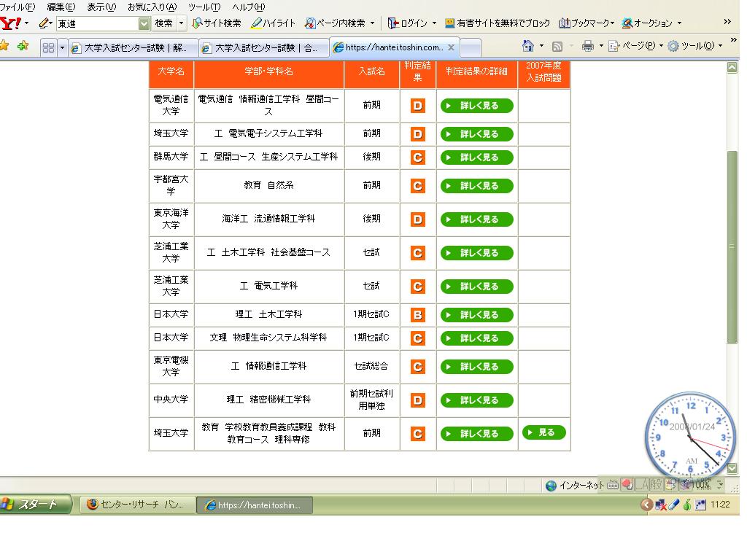Click 詳しく見る for 中央大学 row
Image resolution: width=747 pixels, height=560 pixels.
476,400
